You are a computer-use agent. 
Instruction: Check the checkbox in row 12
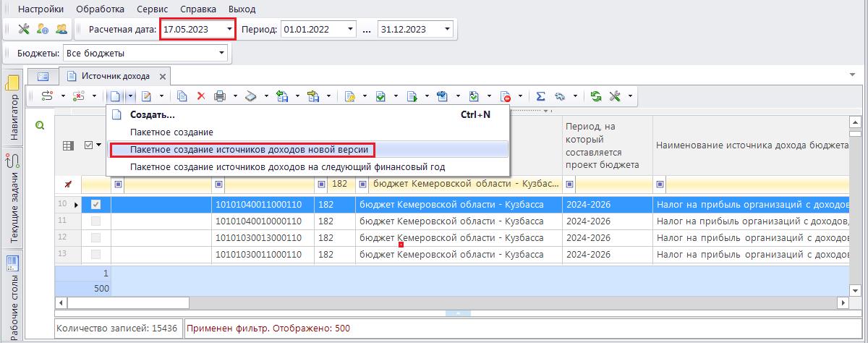[x=95, y=237]
